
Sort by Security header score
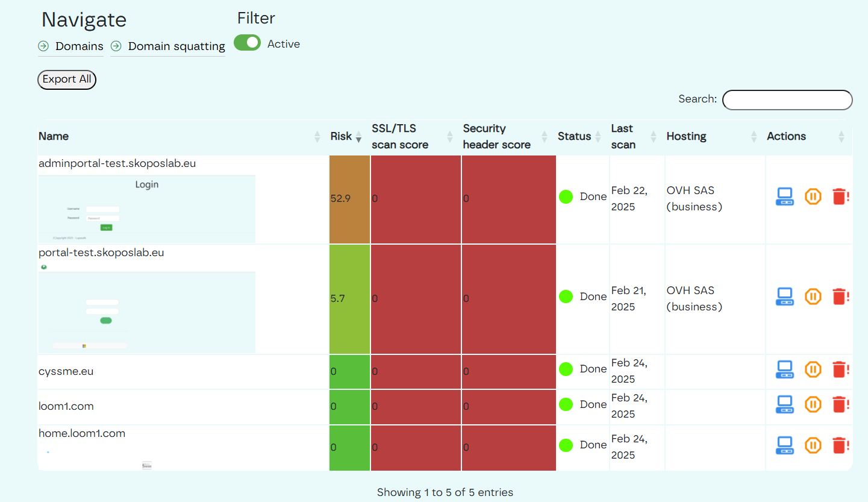(508, 137)
